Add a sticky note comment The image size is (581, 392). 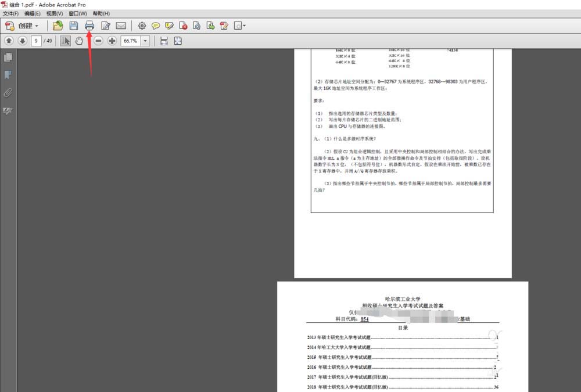tap(156, 26)
